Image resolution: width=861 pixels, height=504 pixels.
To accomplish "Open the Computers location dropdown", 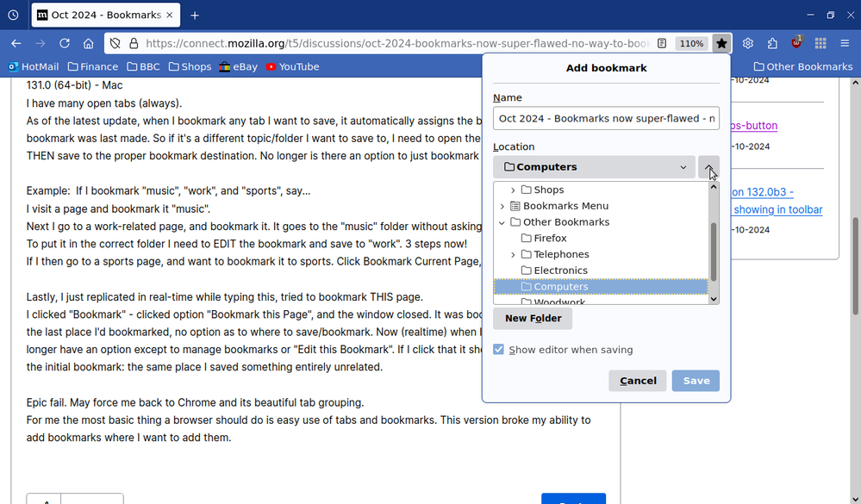I will pyautogui.click(x=594, y=167).
